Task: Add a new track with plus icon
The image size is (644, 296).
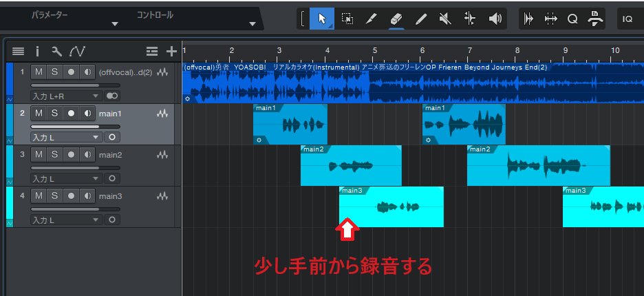Action: coord(171,52)
